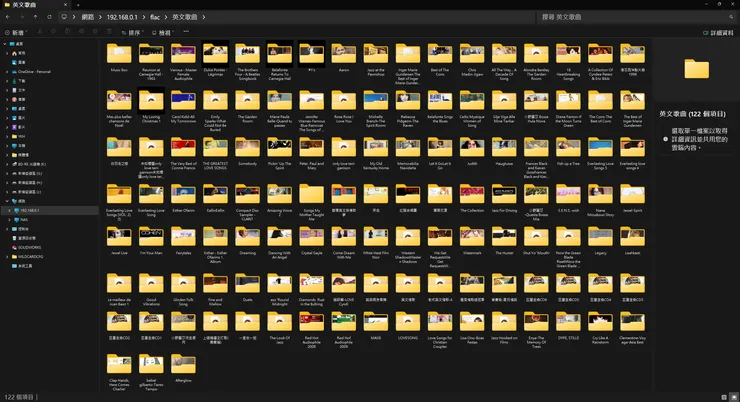Image resolution: width=740 pixels, height=402 pixels.
Task: Click the PC icon in address bar
Action: coord(64,17)
